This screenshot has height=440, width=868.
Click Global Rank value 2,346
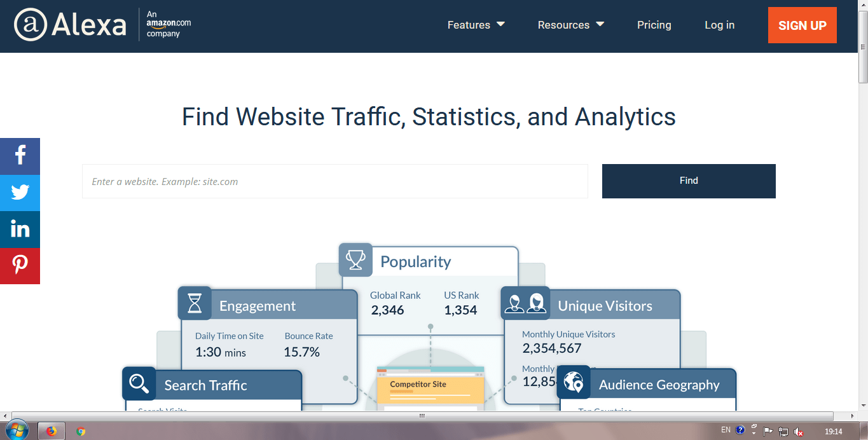pos(388,310)
